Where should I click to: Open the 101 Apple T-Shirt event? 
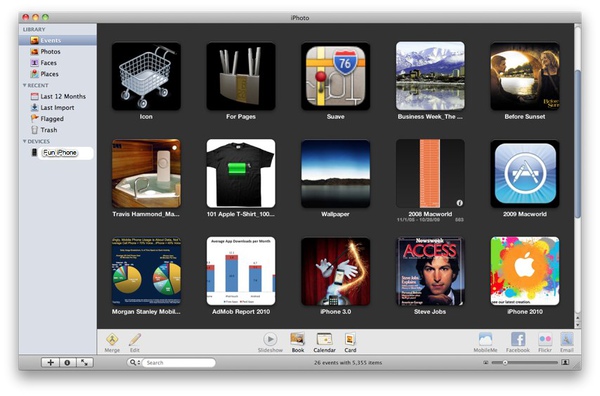point(241,174)
